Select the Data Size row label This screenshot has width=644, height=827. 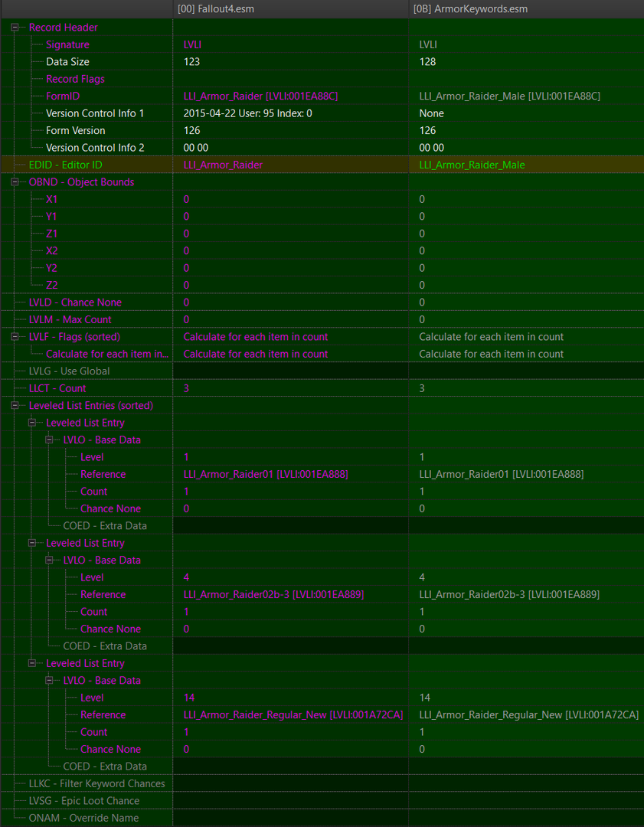[67, 62]
